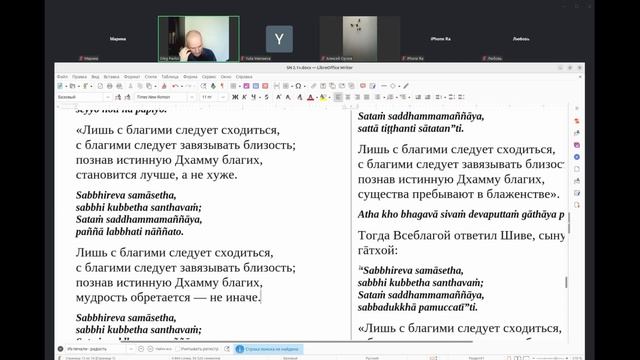Image resolution: width=640 pixels, height=360 pixels.
Task: Print the document with printer icon
Action: tap(110, 86)
